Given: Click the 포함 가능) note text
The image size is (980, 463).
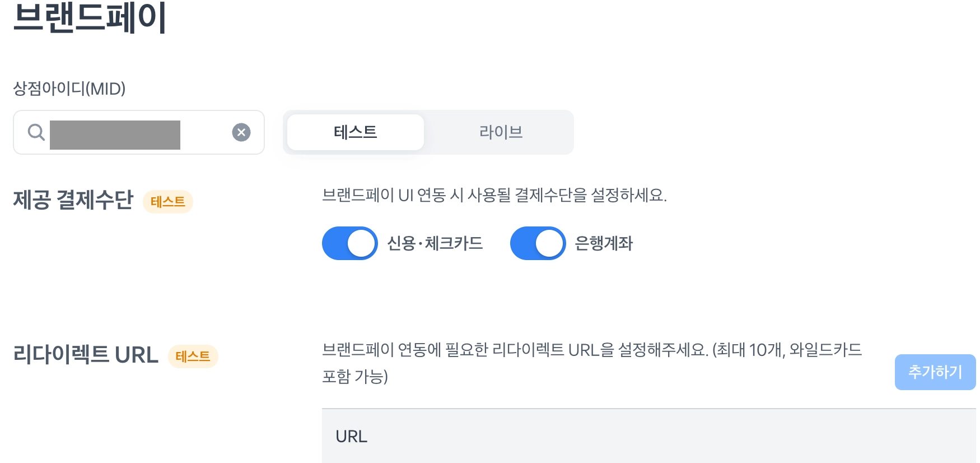Looking at the screenshot, I should (x=355, y=376).
